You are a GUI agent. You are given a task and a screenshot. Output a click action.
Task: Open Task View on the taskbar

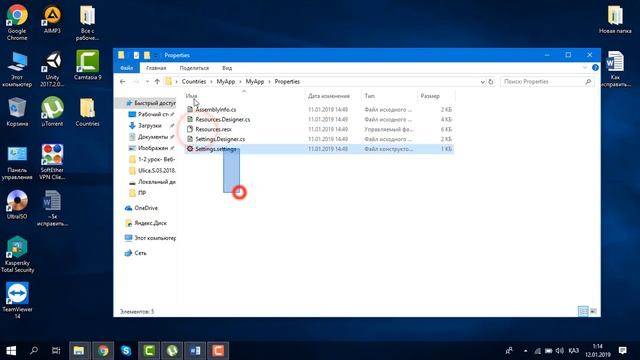point(56,351)
